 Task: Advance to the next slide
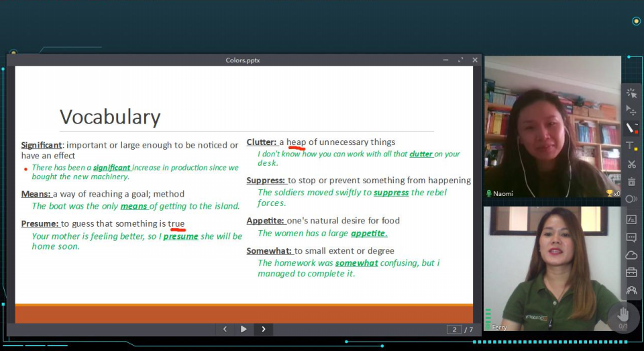tap(263, 330)
